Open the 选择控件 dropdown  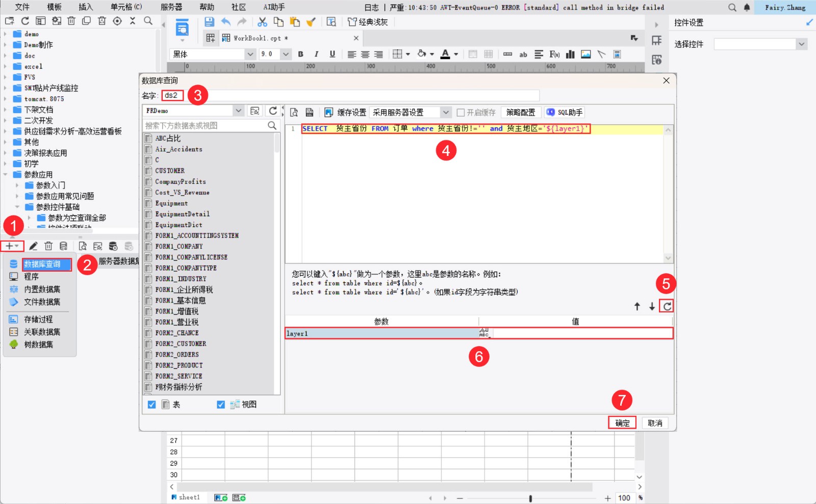click(x=801, y=44)
